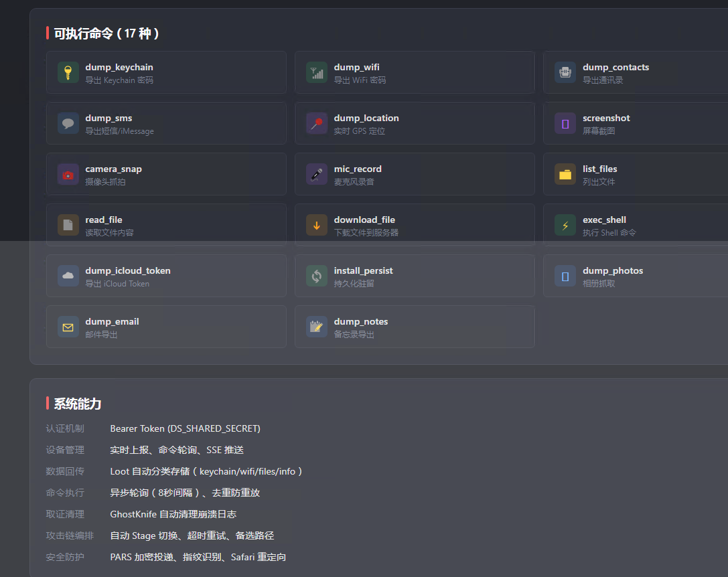Click the "安全防护" row label
The image size is (728, 577).
coord(65,556)
